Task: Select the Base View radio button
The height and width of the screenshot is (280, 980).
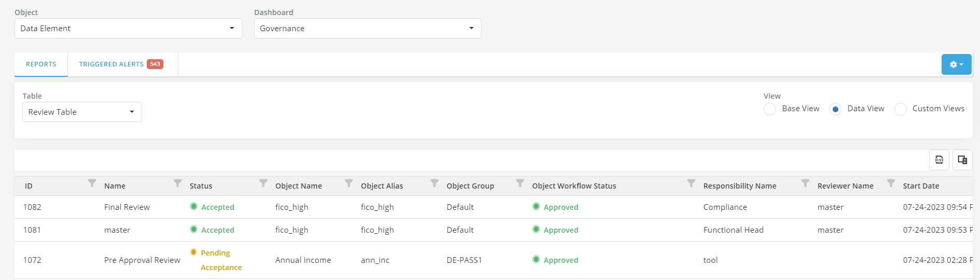Action: point(770,109)
